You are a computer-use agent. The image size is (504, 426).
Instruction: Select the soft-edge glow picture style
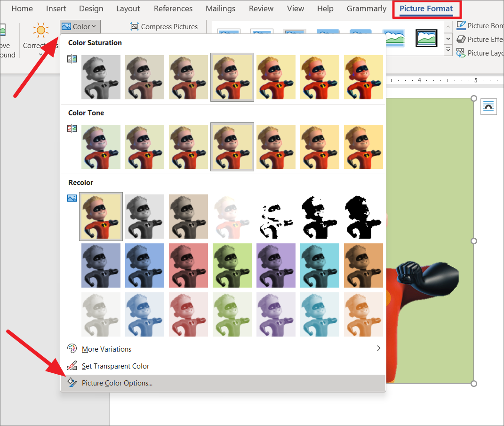click(x=394, y=38)
